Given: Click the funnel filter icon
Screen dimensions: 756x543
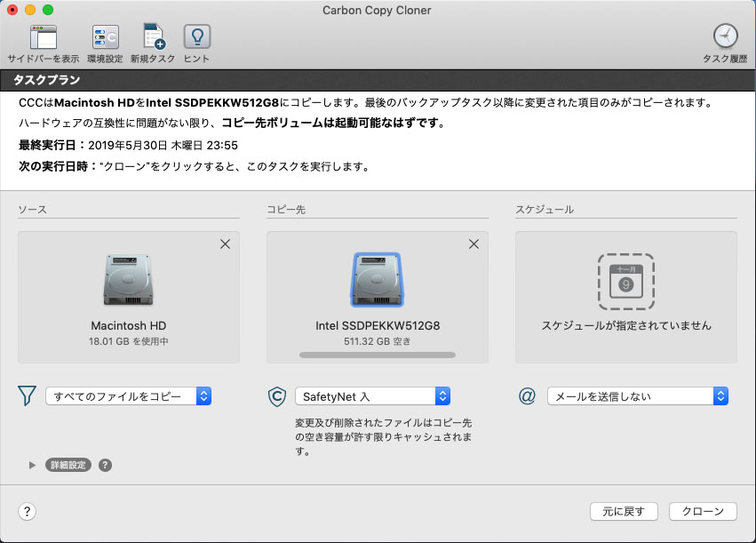Looking at the screenshot, I should pyautogui.click(x=27, y=395).
